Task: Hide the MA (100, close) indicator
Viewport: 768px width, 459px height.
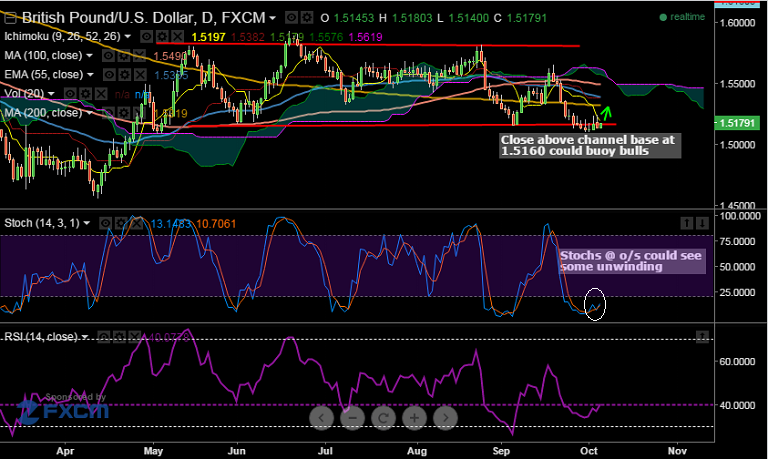Action: (x=108, y=56)
